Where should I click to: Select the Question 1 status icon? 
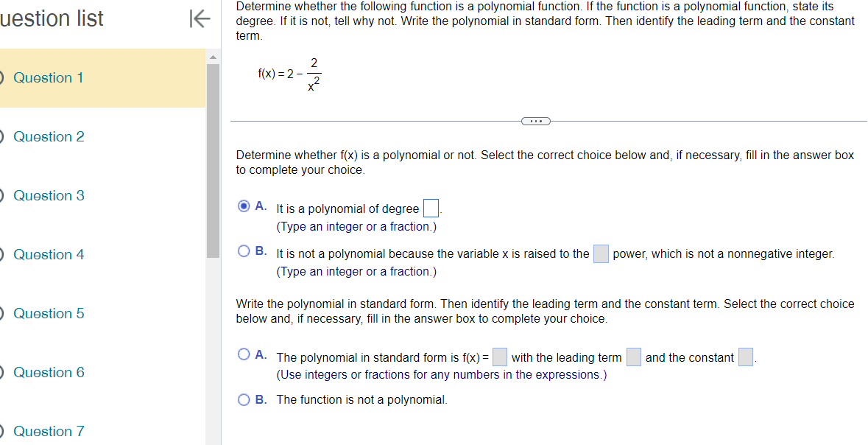tap(3, 77)
